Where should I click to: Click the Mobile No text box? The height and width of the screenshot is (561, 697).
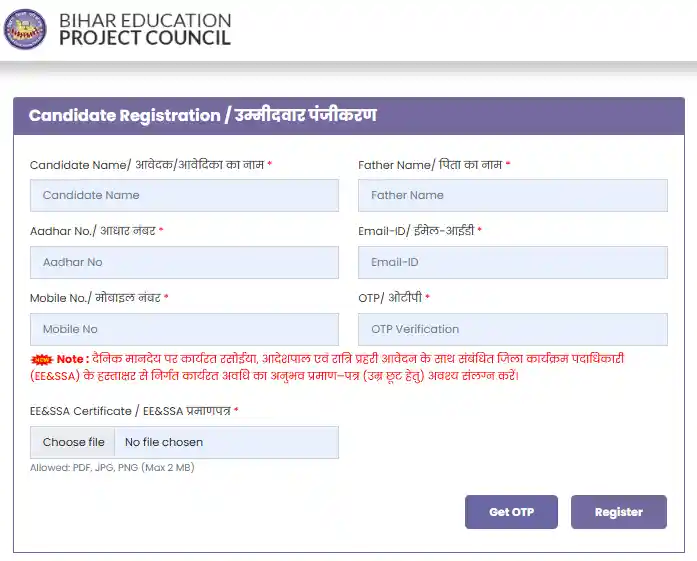[184, 329]
